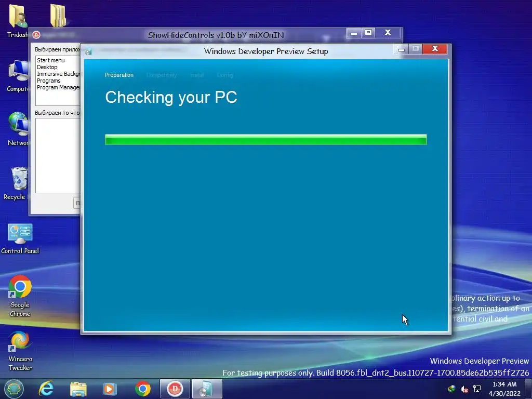Maximize the ShowHideControls window
The height and width of the screenshot is (399, 532).
[368, 33]
